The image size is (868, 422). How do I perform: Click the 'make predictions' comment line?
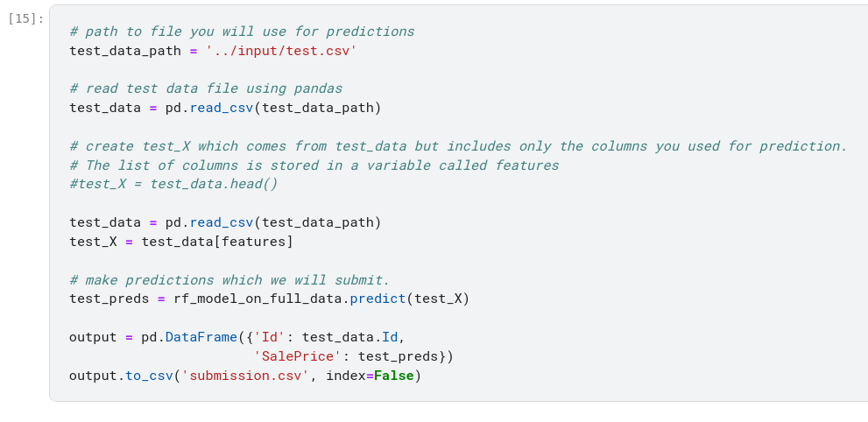(229, 280)
